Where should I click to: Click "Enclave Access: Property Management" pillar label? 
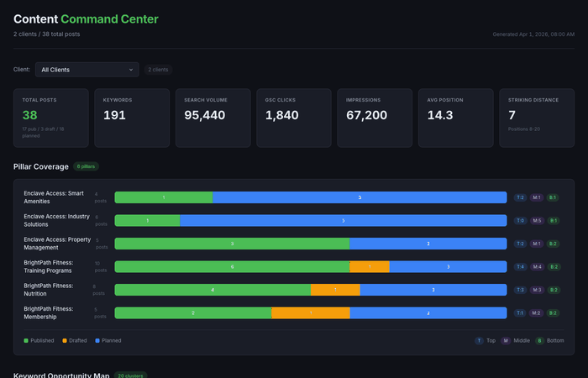(x=57, y=244)
